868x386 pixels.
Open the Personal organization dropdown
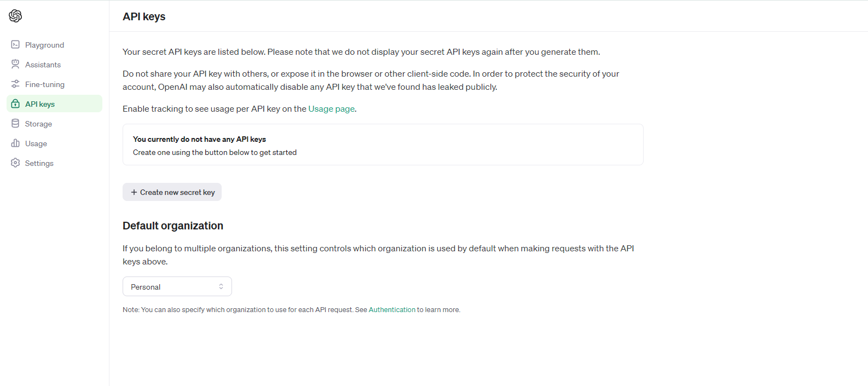click(177, 286)
